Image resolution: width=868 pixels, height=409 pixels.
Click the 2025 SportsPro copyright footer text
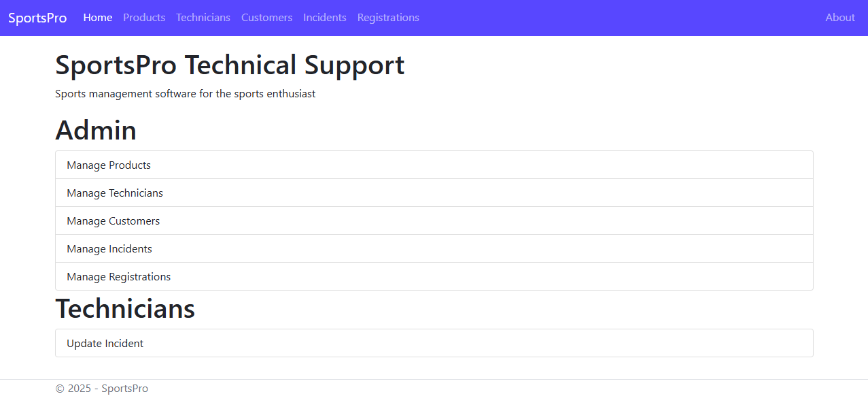pyautogui.click(x=102, y=389)
